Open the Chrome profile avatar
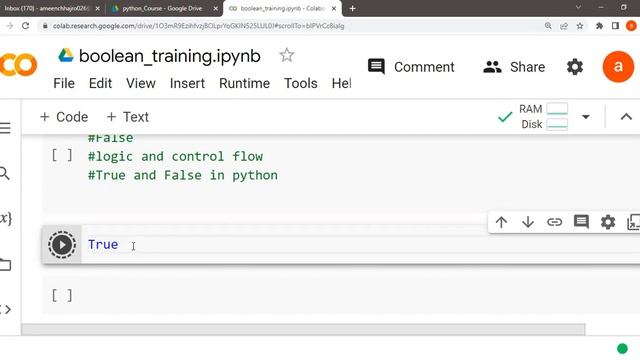Viewport: 640px width, 360px height. [631, 26]
